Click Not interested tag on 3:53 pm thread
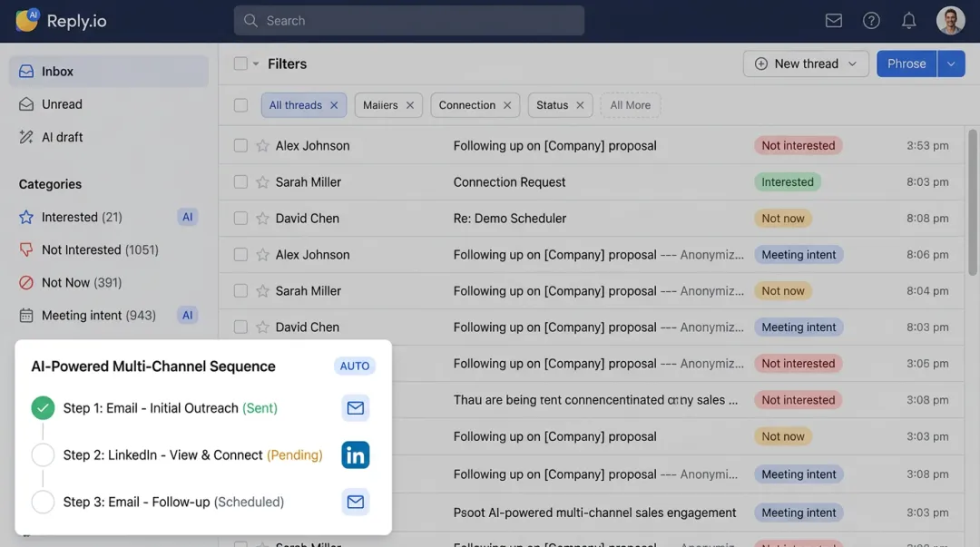Viewport: 980px width, 547px height. point(799,146)
